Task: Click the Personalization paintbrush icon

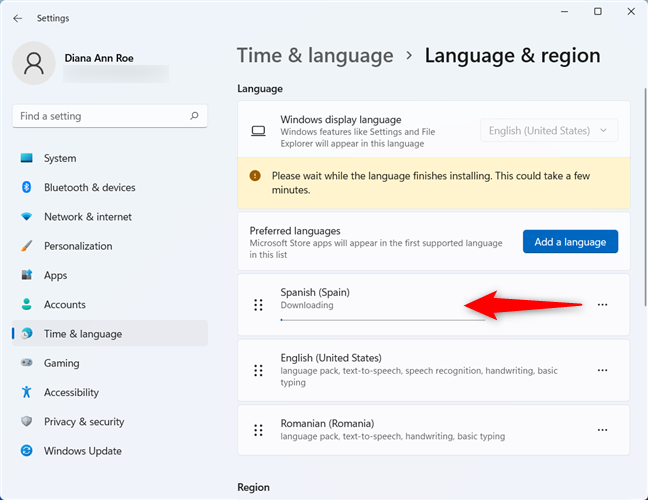Action: [26, 246]
